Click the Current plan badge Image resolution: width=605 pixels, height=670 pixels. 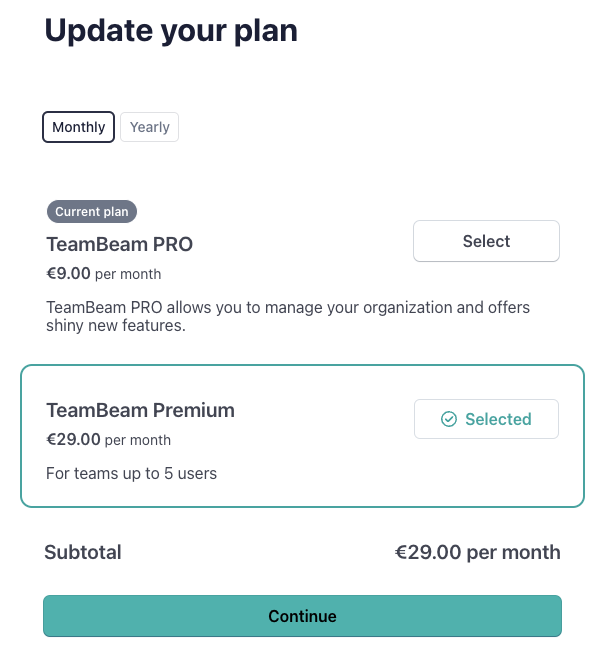(92, 212)
